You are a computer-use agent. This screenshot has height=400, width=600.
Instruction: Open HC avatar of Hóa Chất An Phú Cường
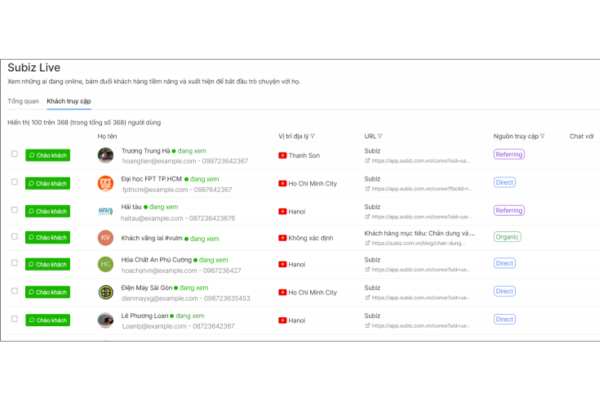click(x=105, y=264)
